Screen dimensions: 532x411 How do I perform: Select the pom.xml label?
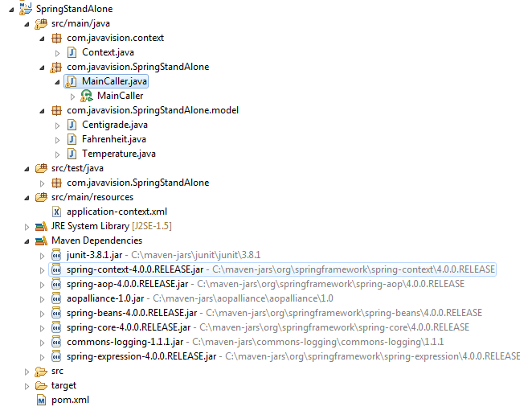tap(70, 400)
